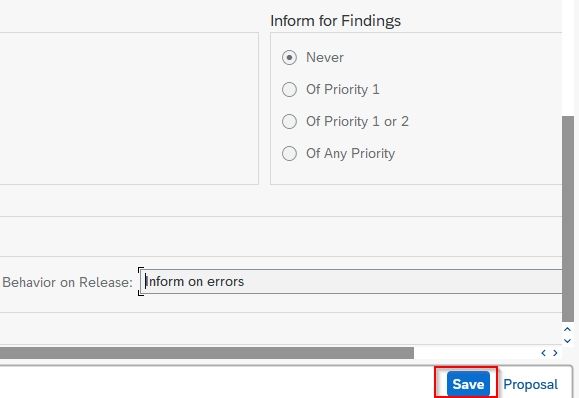Click the Never label text
Viewport: 579px width, 398px height.
[325, 58]
